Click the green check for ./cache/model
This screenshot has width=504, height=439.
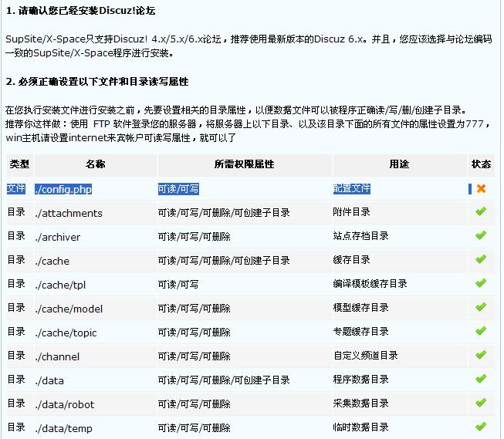481,307
